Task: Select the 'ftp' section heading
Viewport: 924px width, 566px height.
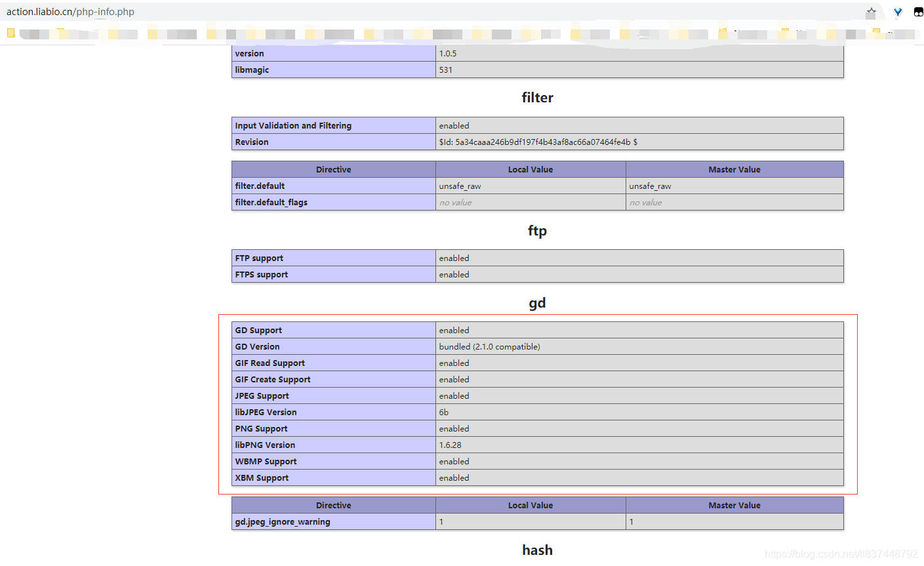Action: click(537, 231)
